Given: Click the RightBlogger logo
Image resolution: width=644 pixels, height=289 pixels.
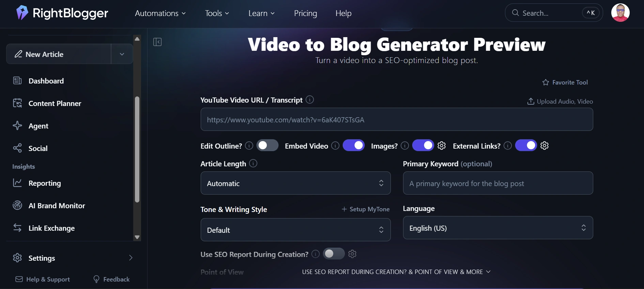Looking at the screenshot, I should [62, 13].
